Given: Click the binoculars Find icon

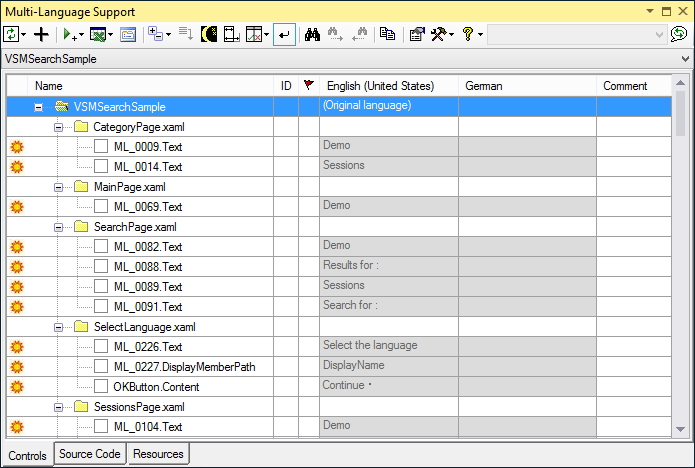Looking at the screenshot, I should 311,34.
